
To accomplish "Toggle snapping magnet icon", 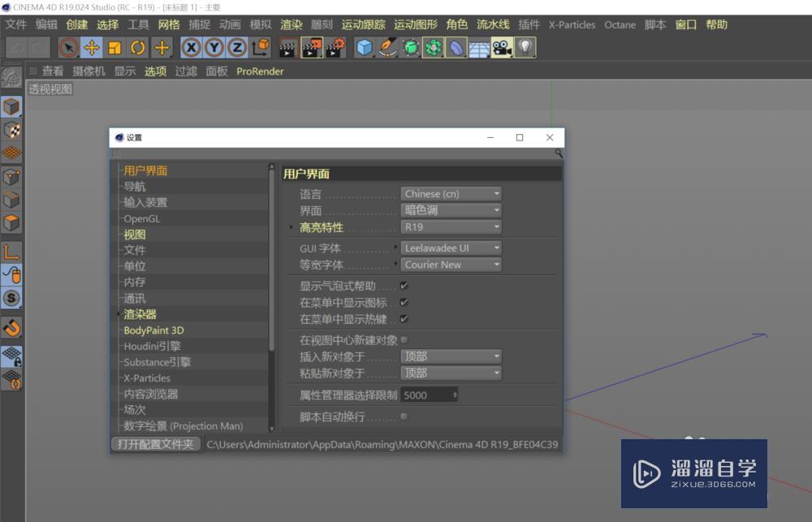I will pyautogui.click(x=11, y=328).
